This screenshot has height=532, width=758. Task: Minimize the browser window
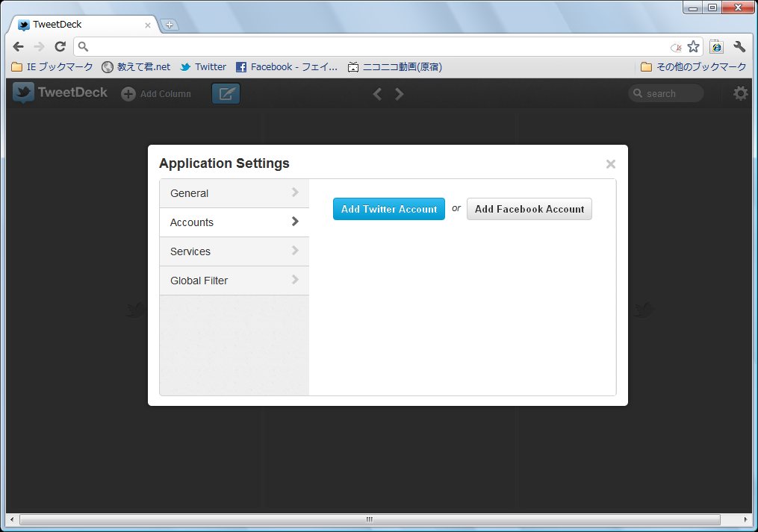pos(693,7)
